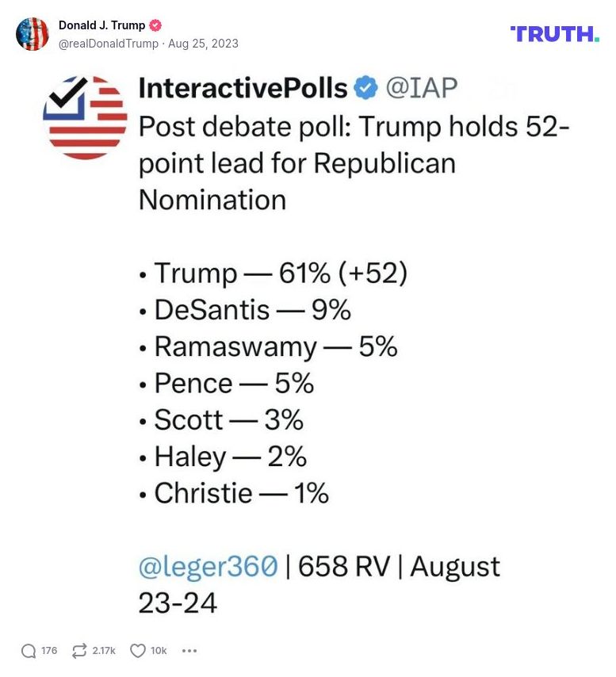Screen dimensions: 616x677
Task: ReTruth the post with the repost icon
Action: pos(78,650)
